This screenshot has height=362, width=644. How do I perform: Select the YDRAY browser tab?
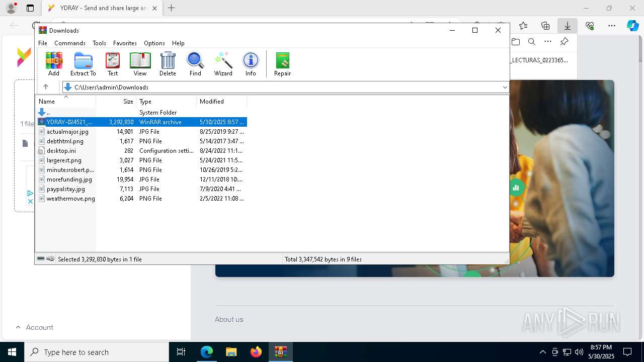(x=103, y=8)
